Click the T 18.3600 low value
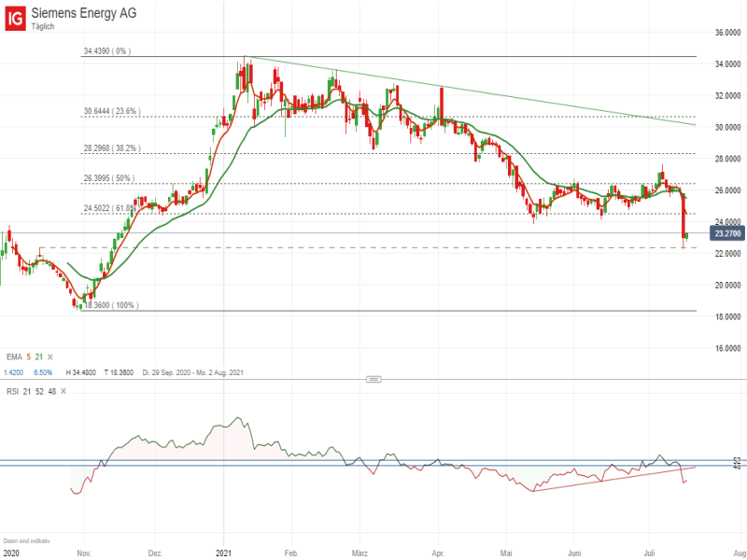Viewport: 747px width, 560px height. click(119, 372)
